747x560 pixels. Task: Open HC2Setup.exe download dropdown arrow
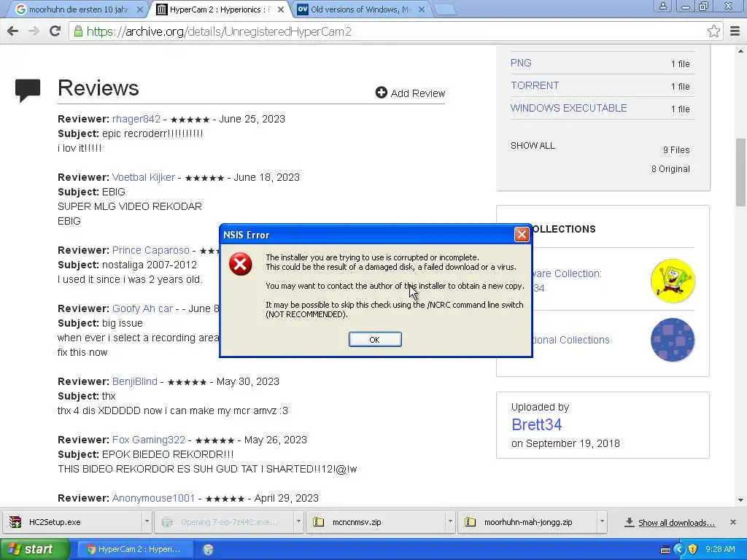tap(147, 522)
